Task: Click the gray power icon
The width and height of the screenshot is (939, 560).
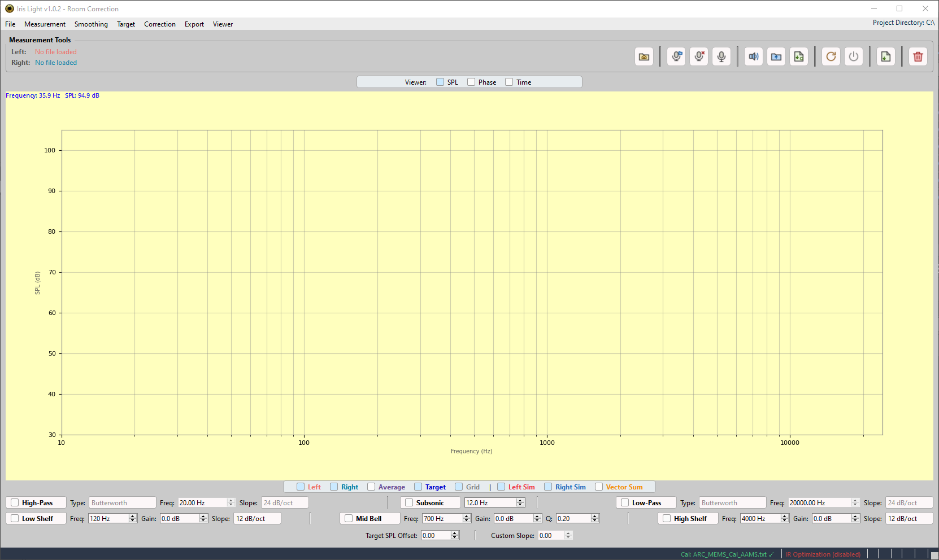Action: coord(854,56)
